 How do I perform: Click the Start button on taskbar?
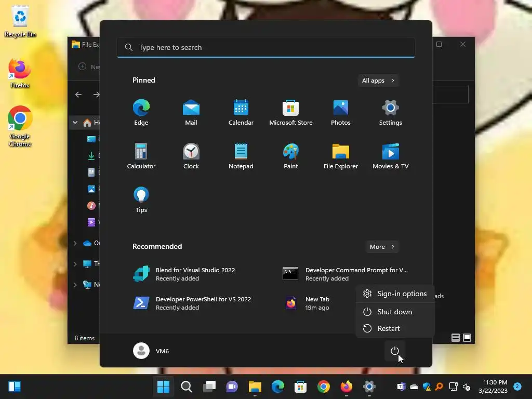point(163,387)
